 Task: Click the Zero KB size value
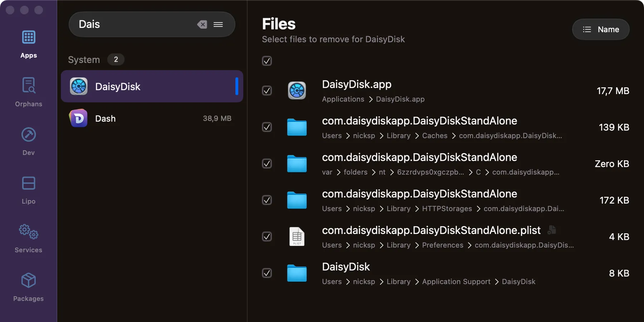pos(612,164)
